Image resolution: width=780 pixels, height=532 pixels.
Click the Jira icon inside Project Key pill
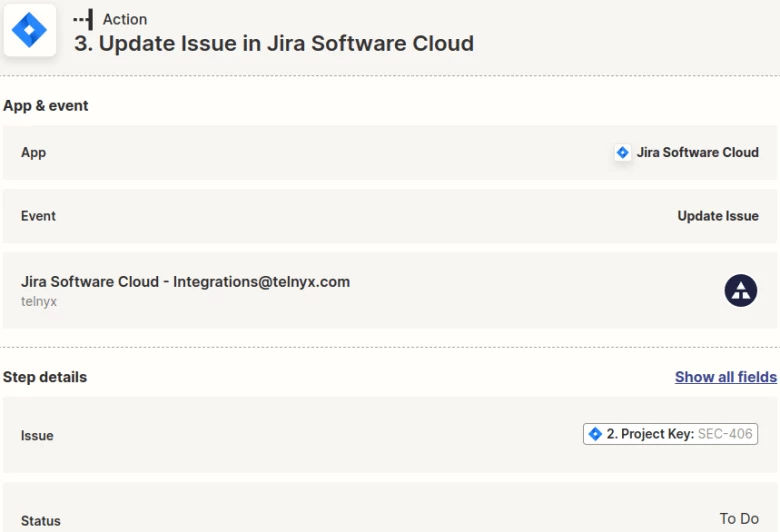coord(596,434)
